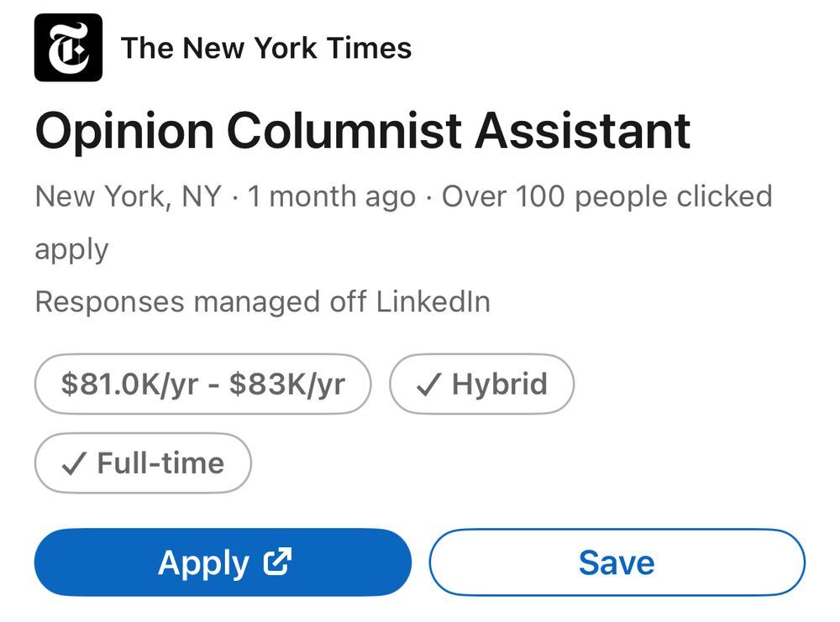
Task: Click the external link icon on Apply
Action: [277, 562]
